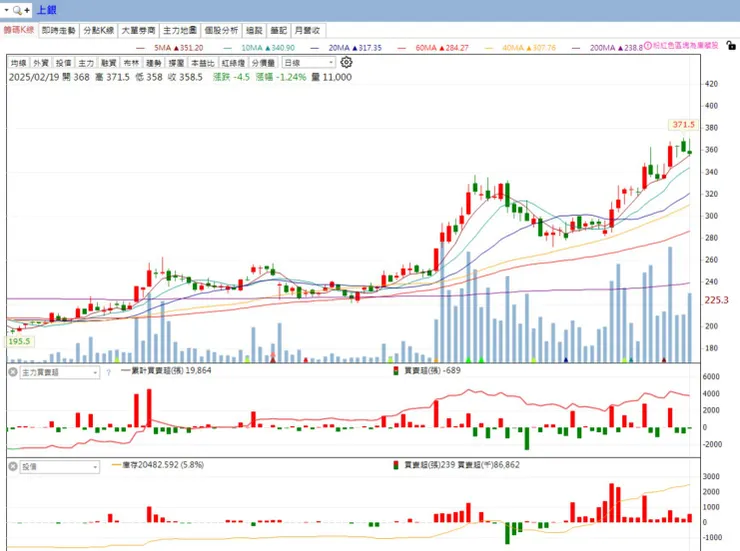Screen dimensions: 740x551
Task: Toggle the 融資 overlay button
Action: coord(109,63)
